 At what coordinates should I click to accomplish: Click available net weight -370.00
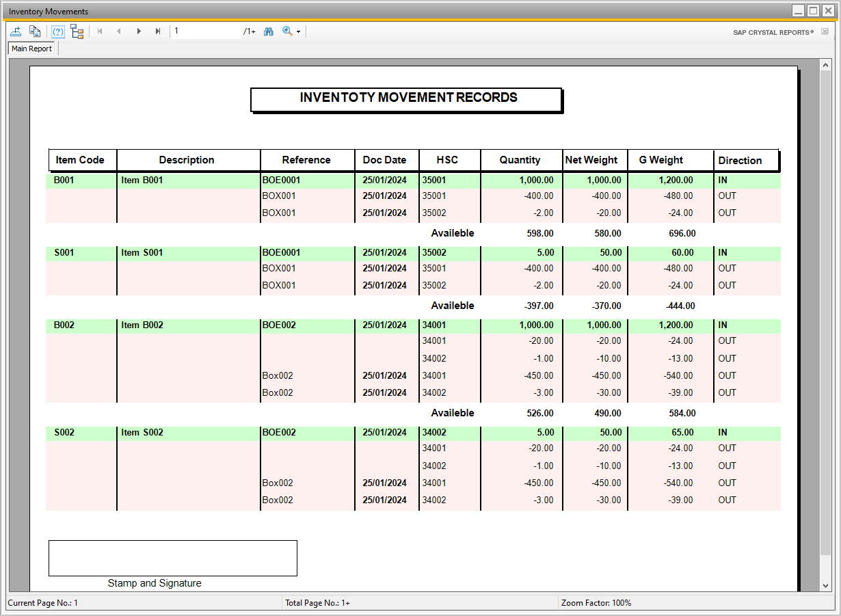coord(606,306)
